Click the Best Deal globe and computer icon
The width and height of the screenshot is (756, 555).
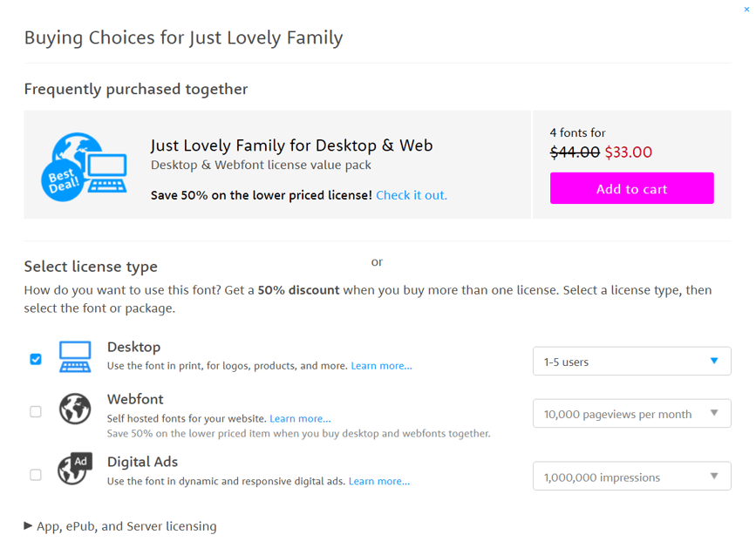(84, 166)
